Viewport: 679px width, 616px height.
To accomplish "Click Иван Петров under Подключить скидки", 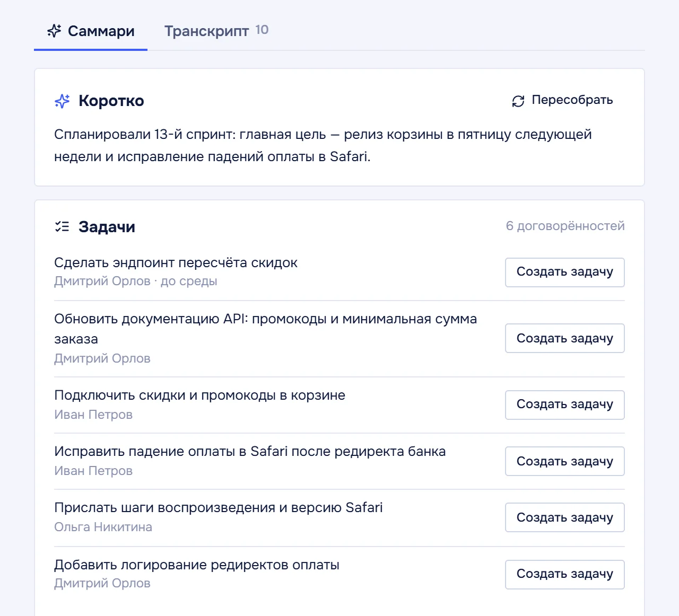I will coord(93,415).
